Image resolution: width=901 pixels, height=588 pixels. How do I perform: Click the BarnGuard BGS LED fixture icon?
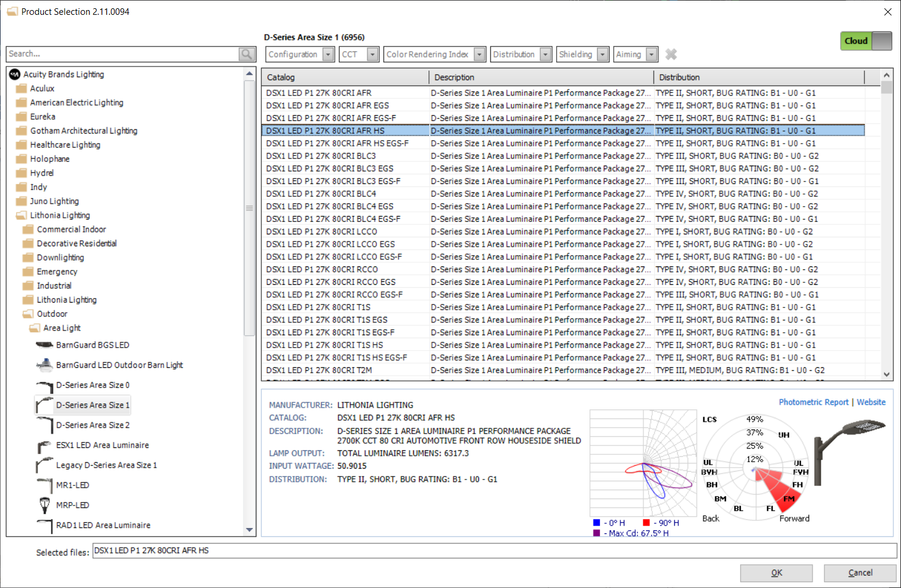[x=45, y=345]
